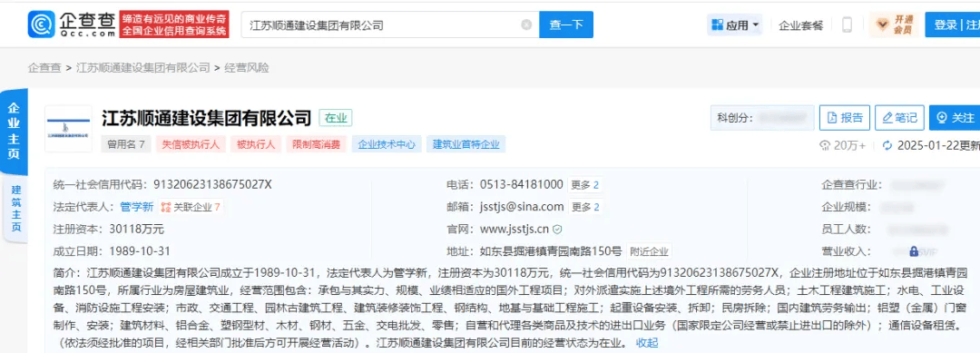Click the 开通会员 VIP badge
Screen dimensions: 980x353
click(893, 25)
